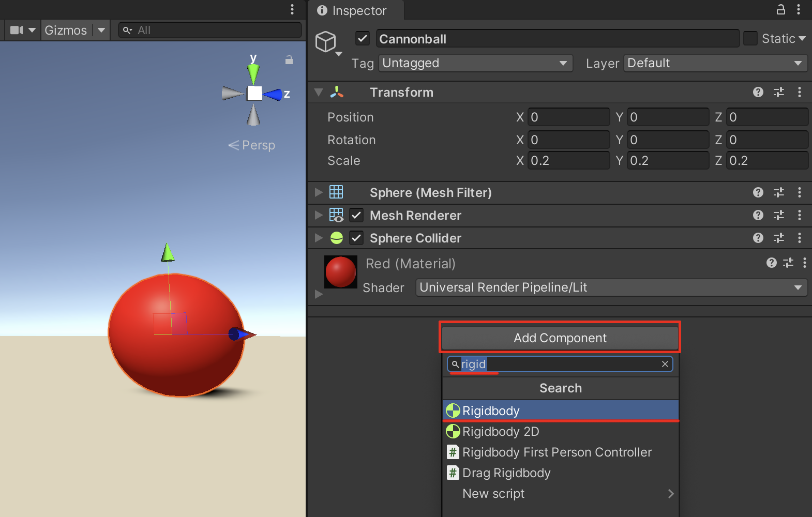Enable the Static checkbox

[x=750, y=39]
